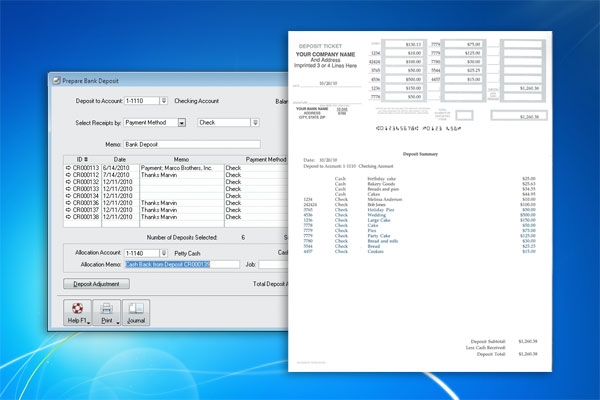
Task: Click the arrow marker beside CR000132
Action: point(69,181)
